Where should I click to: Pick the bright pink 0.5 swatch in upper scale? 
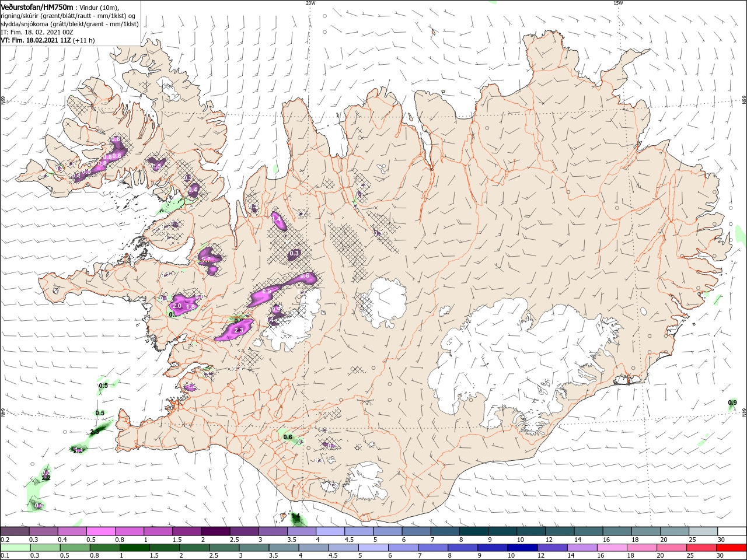(100, 531)
